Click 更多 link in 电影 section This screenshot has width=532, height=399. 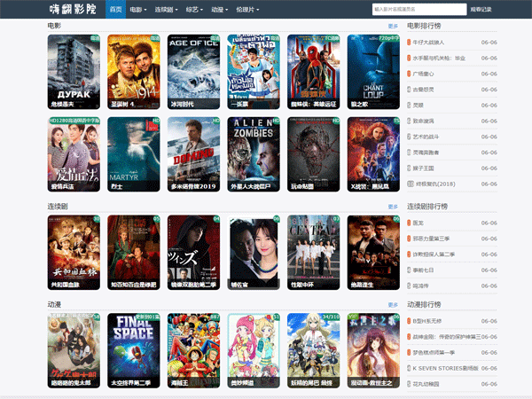coord(393,27)
